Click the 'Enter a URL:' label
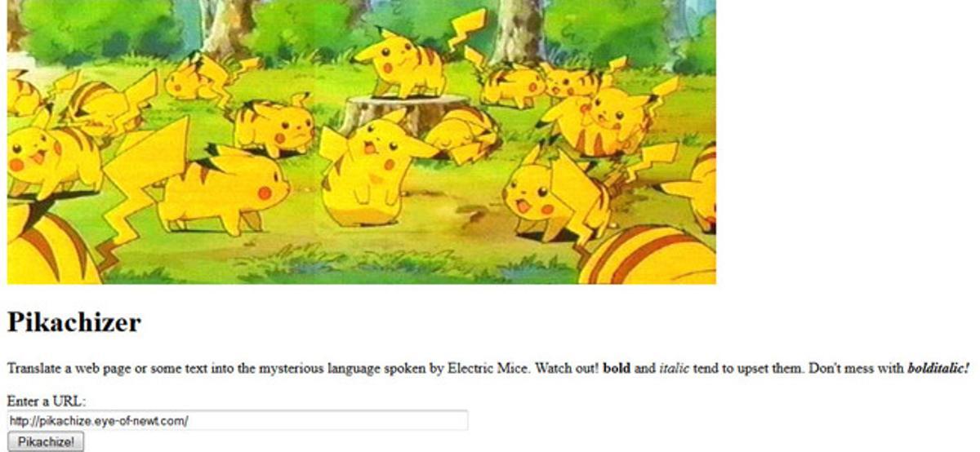 click(x=47, y=401)
